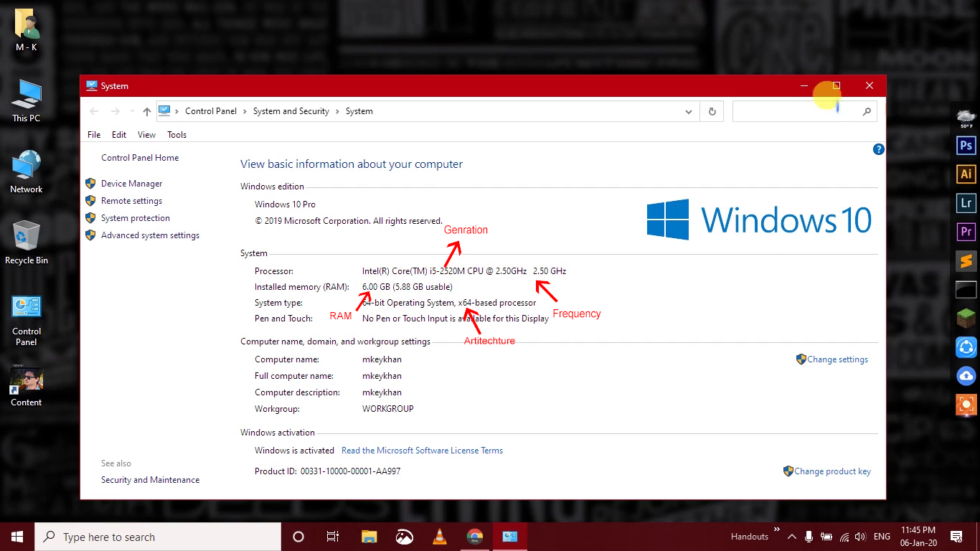Image resolution: width=980 pixels, height=551 pixels.
Task: Refresh the System page with the refresh icon
Action: click(x=712, y=111)
